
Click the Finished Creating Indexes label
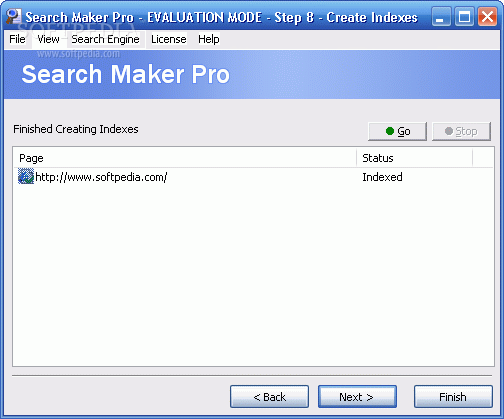coord(76,129)
